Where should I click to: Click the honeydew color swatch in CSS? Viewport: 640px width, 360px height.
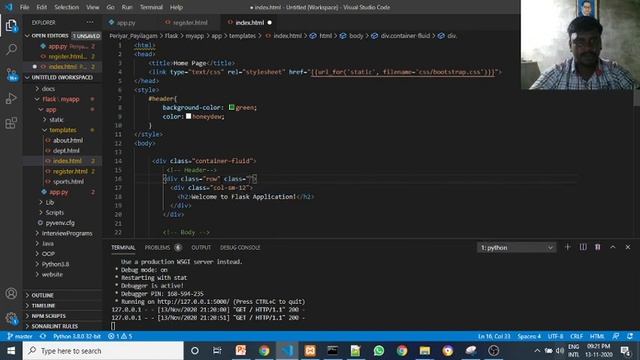[x=189, y=116]
